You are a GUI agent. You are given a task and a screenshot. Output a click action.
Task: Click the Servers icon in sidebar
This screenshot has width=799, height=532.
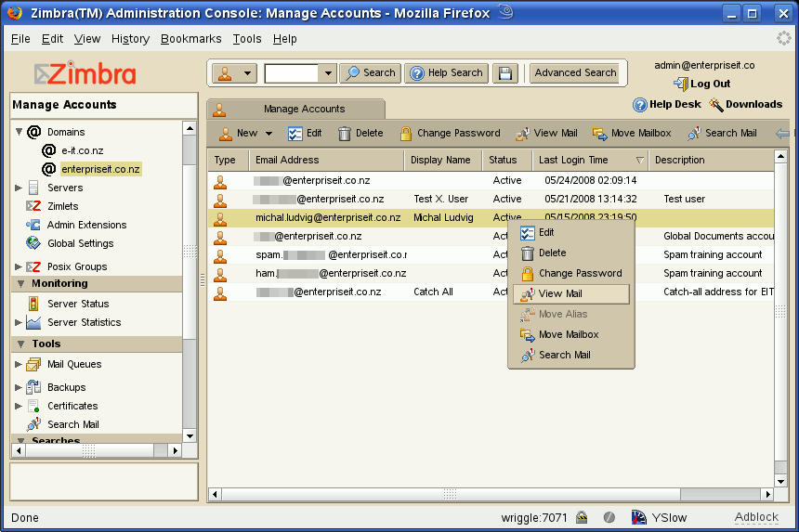coord(33,188)
